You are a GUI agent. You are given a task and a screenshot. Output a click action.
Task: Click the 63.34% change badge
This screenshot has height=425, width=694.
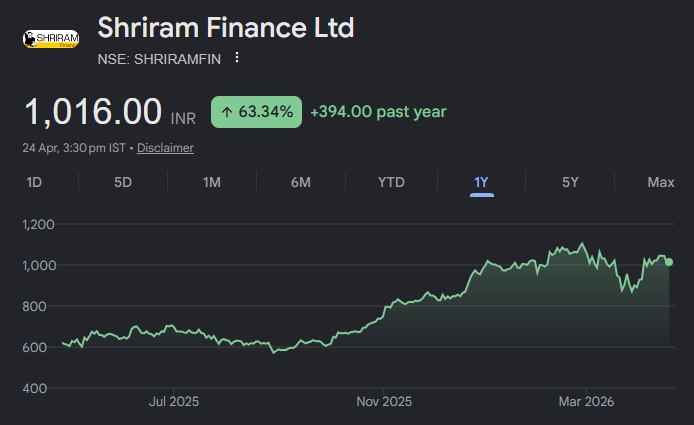click(256, 112)
